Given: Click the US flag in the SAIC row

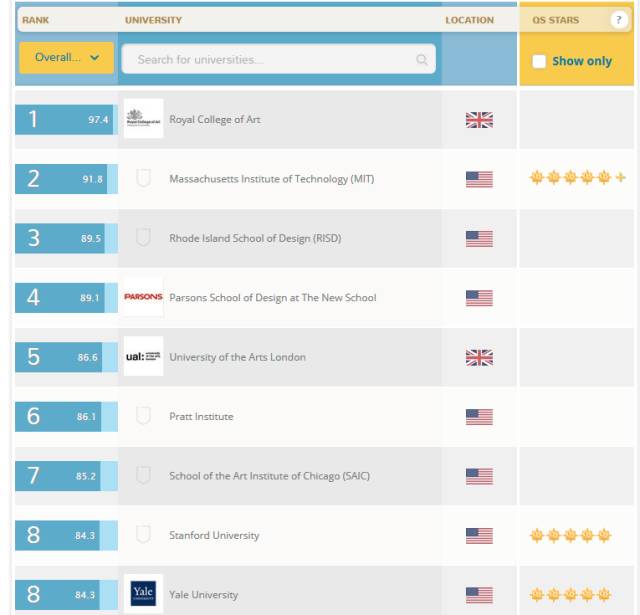Looking at the screenshot, I should click(479, 476).
